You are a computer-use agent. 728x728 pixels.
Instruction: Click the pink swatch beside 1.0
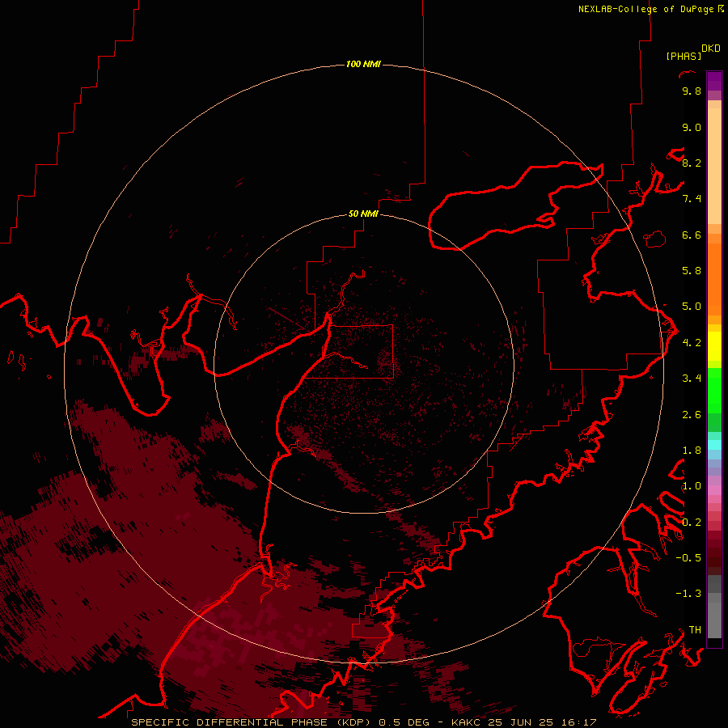pyautogui.click(x=714, y=490)
